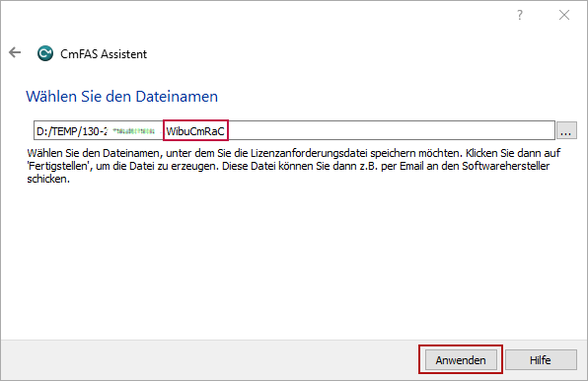Open the question mark help icon

click(x=520, y=16)
